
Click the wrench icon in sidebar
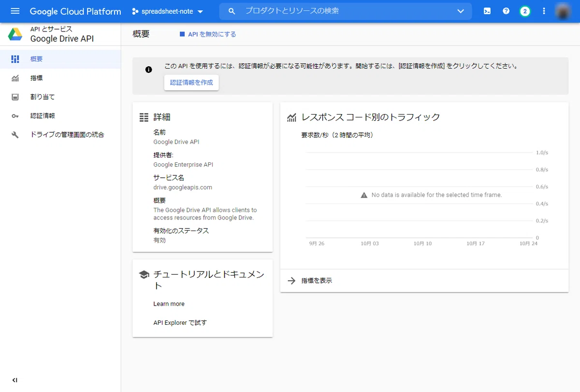click(15, 135)
